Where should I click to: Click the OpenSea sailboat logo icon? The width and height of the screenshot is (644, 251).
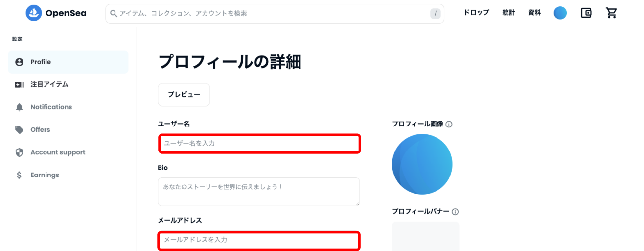coord(34,13)
